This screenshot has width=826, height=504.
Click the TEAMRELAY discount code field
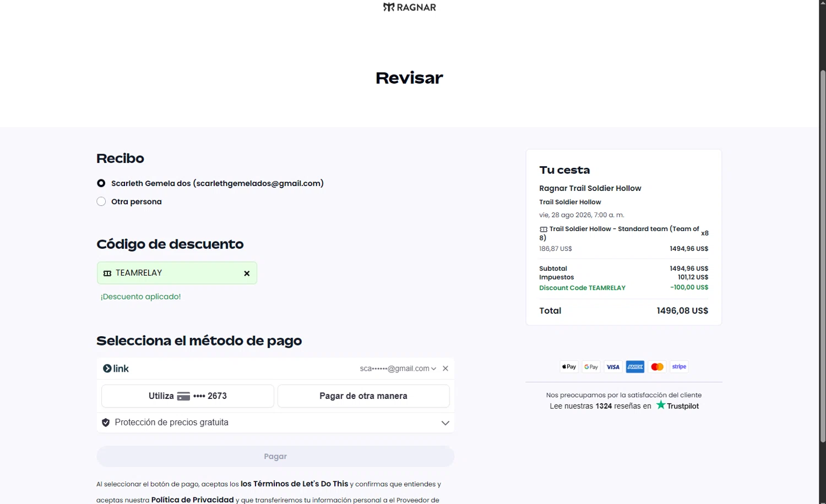[177, 273]
